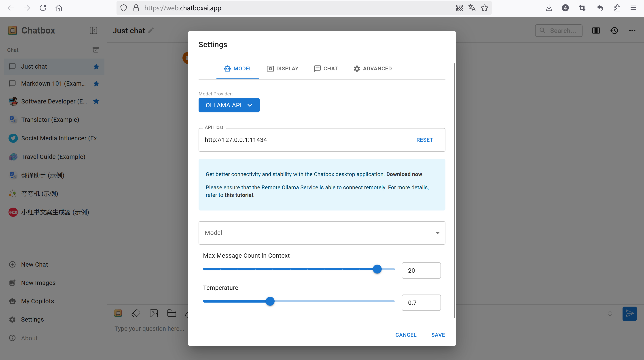
Task: Switch to the ADVANCED tab
Action: click(x=373, y=68)
